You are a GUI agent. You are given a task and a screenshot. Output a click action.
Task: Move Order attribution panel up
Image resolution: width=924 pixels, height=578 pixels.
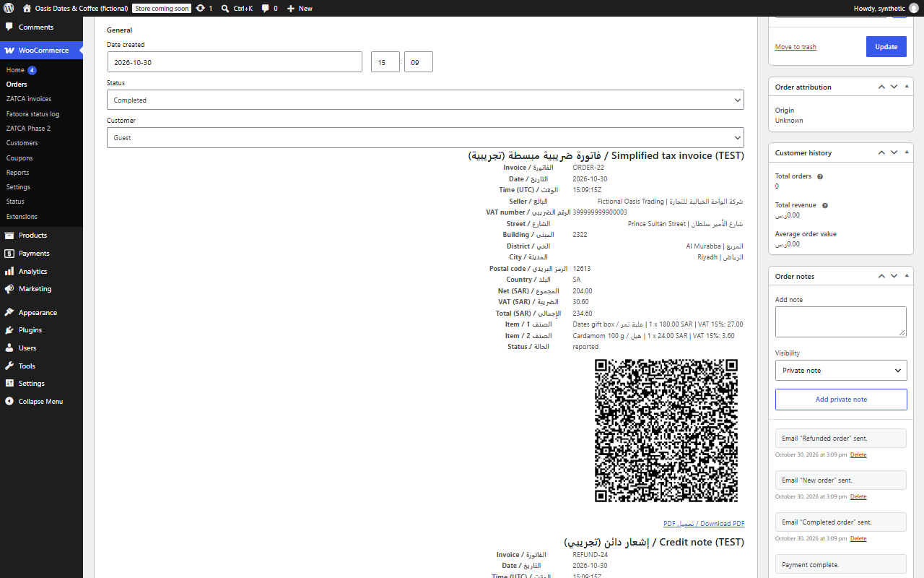pos(881,87)
